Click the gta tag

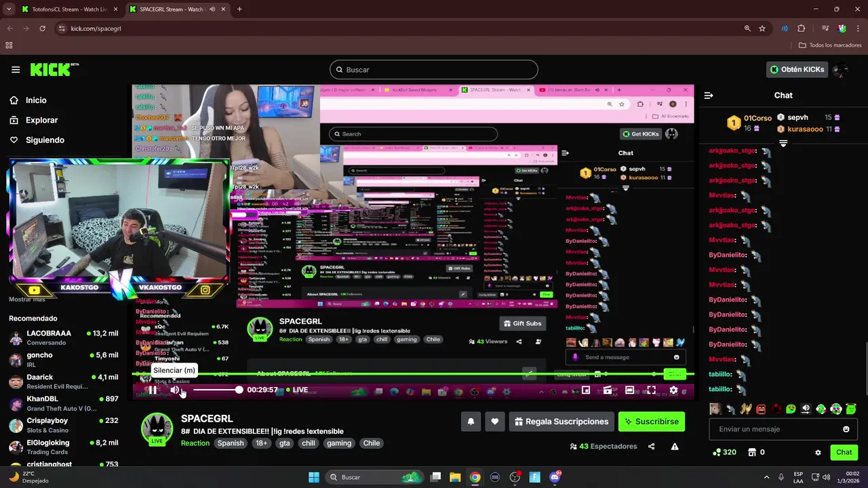(x=284, y=443)
